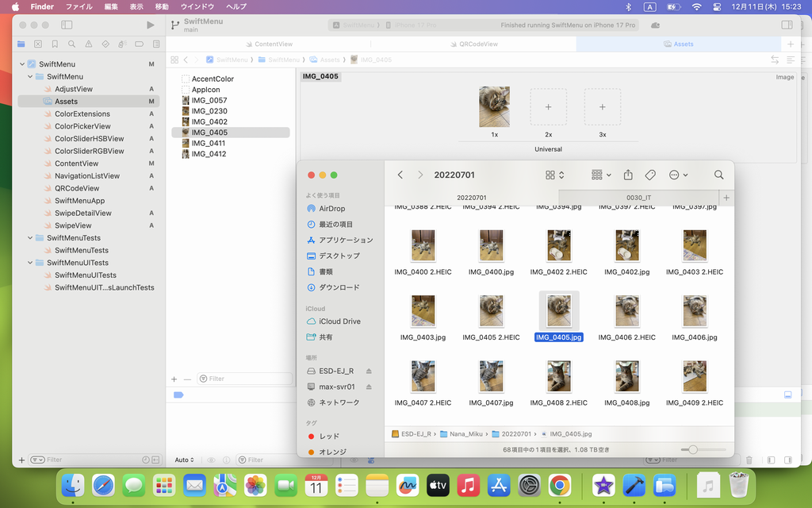Screen dimensions: 812x508
Task: Open the Auto dropdown in debug bar
Action: pos(185,460)
